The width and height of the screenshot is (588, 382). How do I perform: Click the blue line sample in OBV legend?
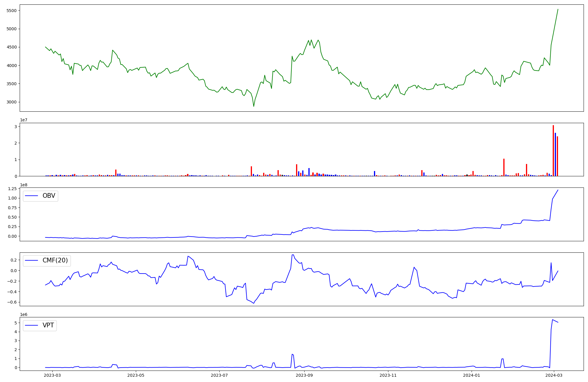(x=31, y=196)
